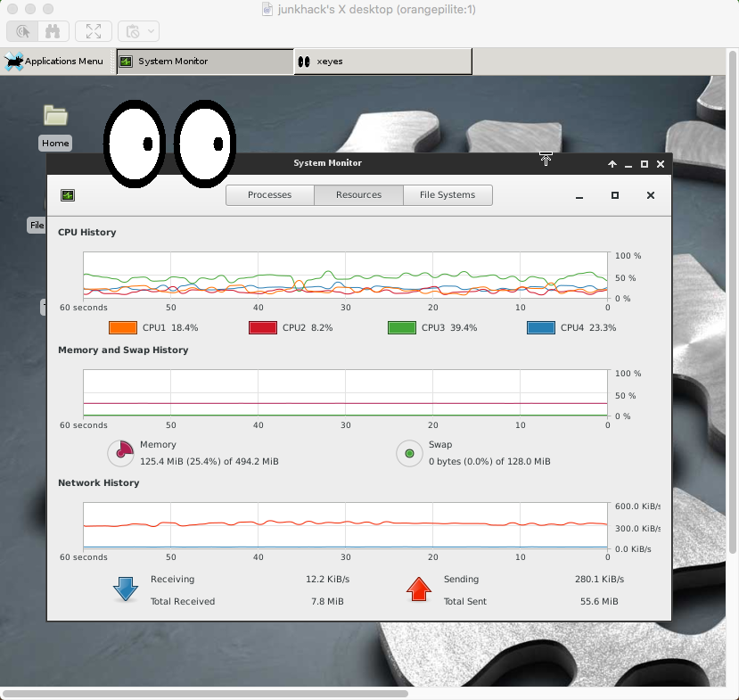The height and width of the screenshot is (700, 739).
Task: Select System Monitor in the taskbar
Action: click(x=205, y=62)
